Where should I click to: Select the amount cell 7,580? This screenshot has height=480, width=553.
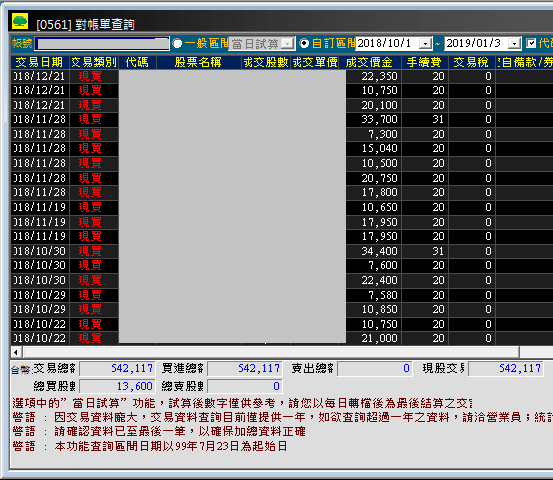tap(374, 296)
